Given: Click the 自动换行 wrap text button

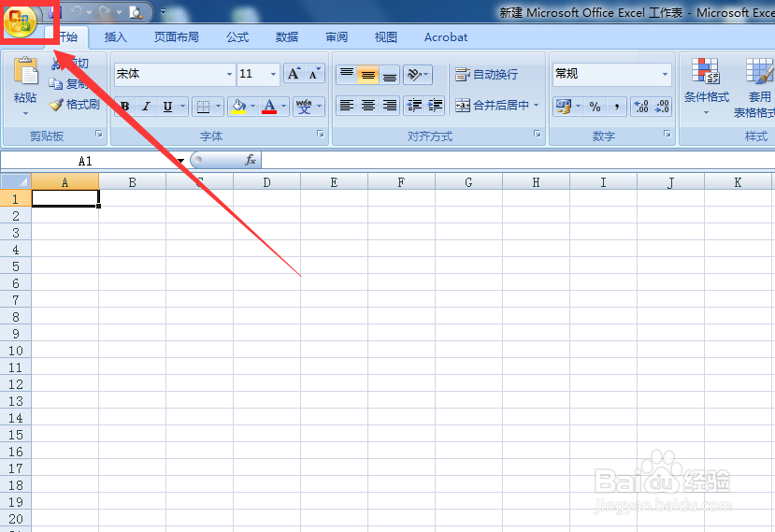Looking at the screenshot, I should 486,75.
